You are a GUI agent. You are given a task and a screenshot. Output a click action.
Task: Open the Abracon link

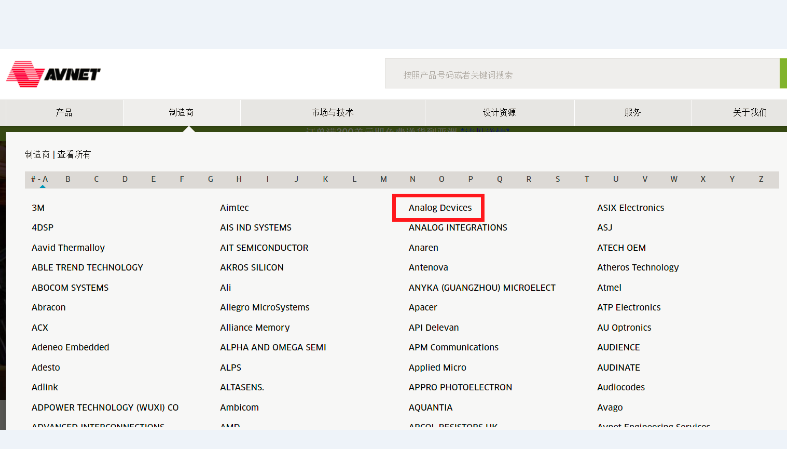point(49,307)
